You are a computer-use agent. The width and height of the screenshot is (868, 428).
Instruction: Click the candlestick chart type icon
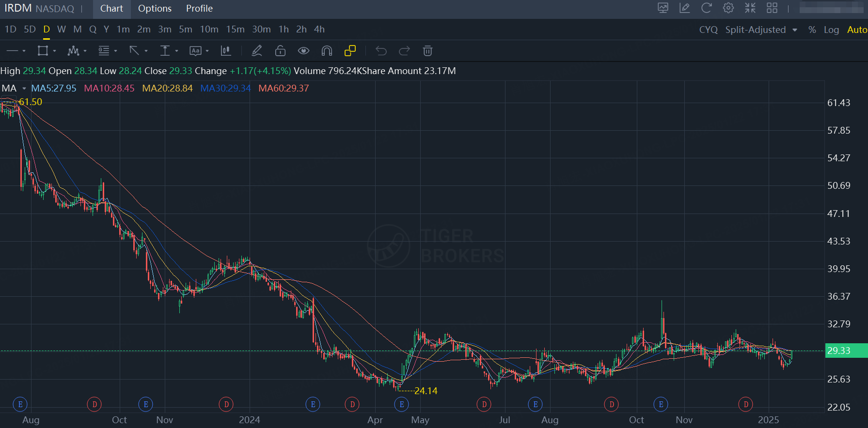226,51
